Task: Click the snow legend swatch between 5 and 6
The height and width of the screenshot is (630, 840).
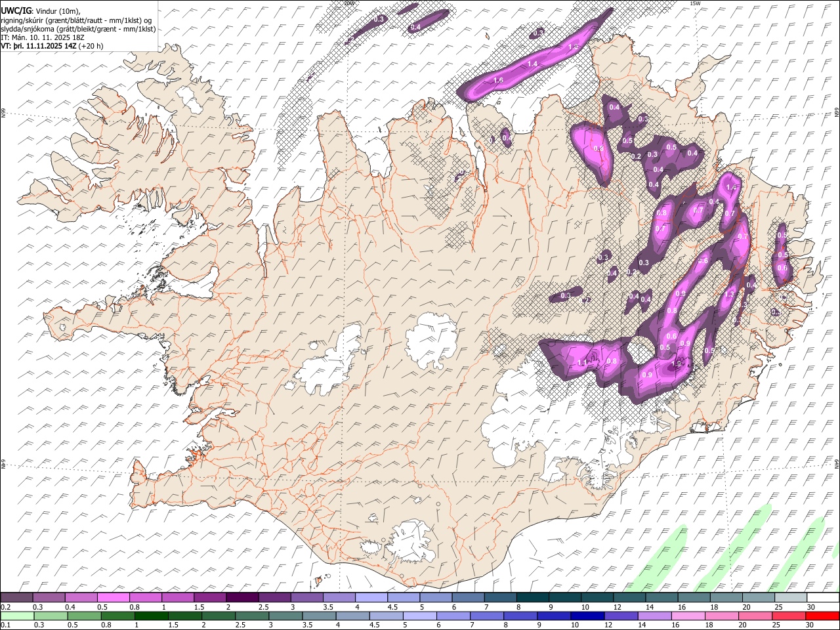Action: [x=436, y=598]
